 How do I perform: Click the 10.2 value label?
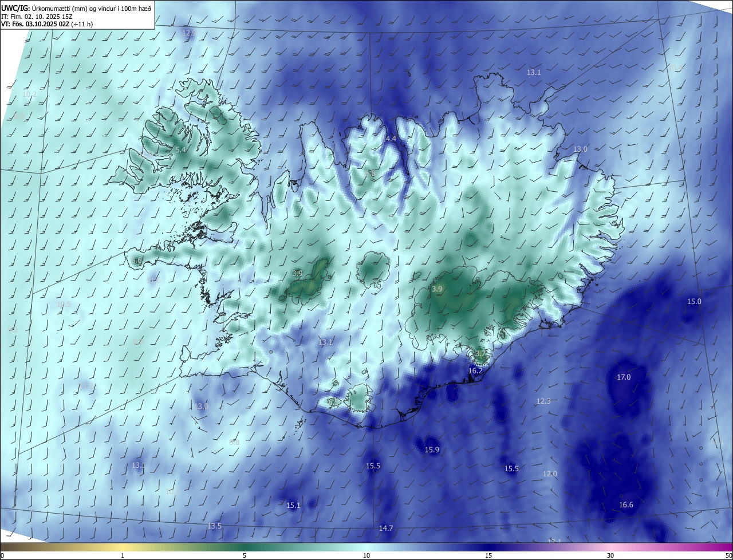[x=29, y=94]
